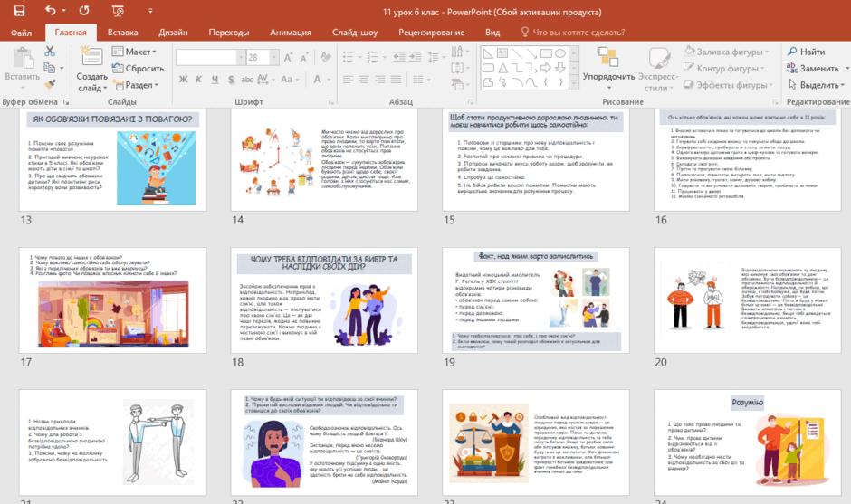Toggle bold Ж formatting
The image size is (851, 504).
tap(184, 80)
